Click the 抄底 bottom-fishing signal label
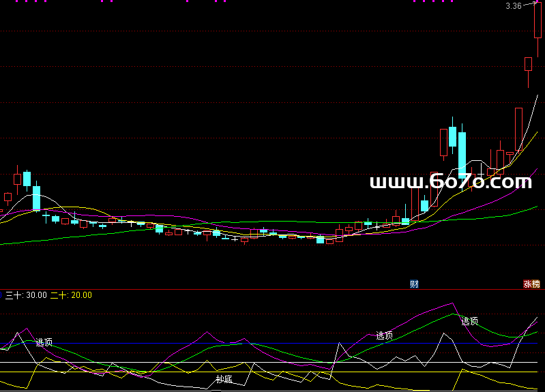 coord(224,379)
